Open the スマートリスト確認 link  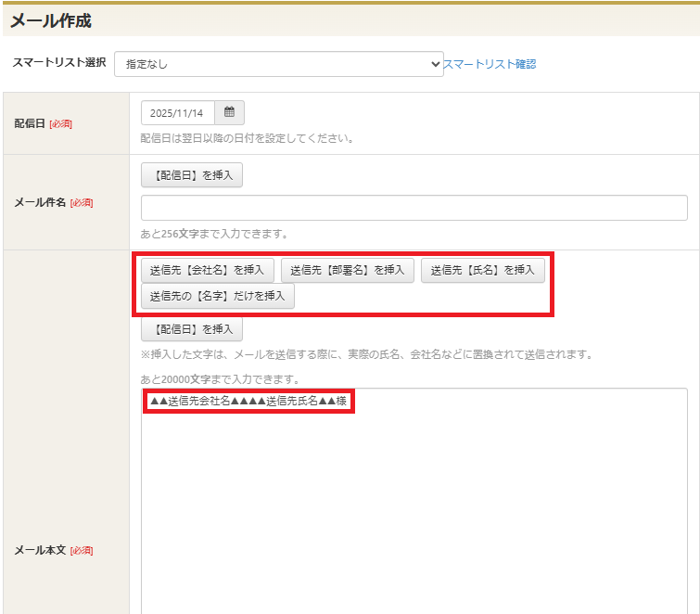click(x=490, y=64)
